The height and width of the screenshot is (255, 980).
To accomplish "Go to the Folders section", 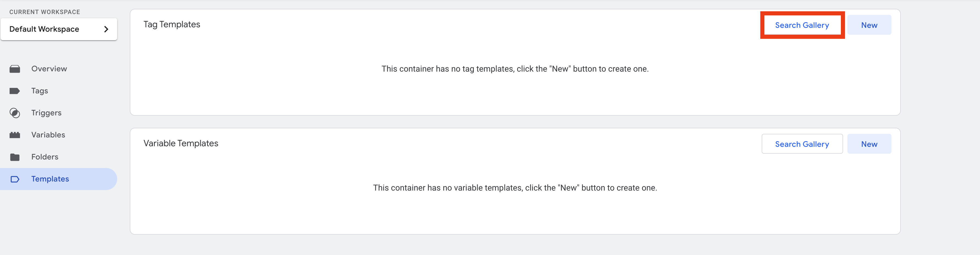I will click(x=45, y=157).
